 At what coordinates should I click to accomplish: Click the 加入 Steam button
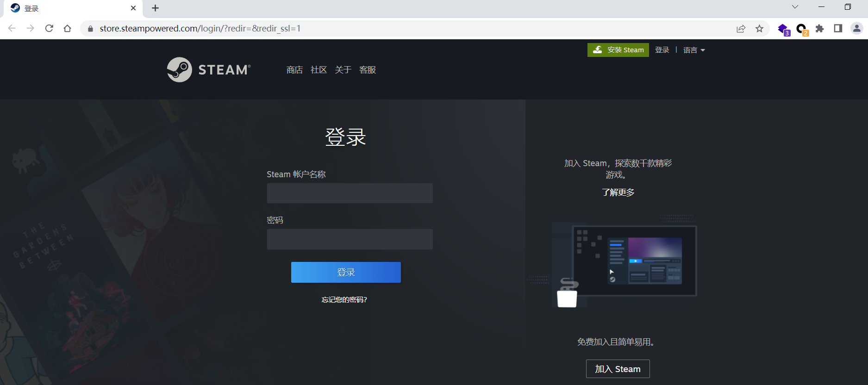click(618, 369)
